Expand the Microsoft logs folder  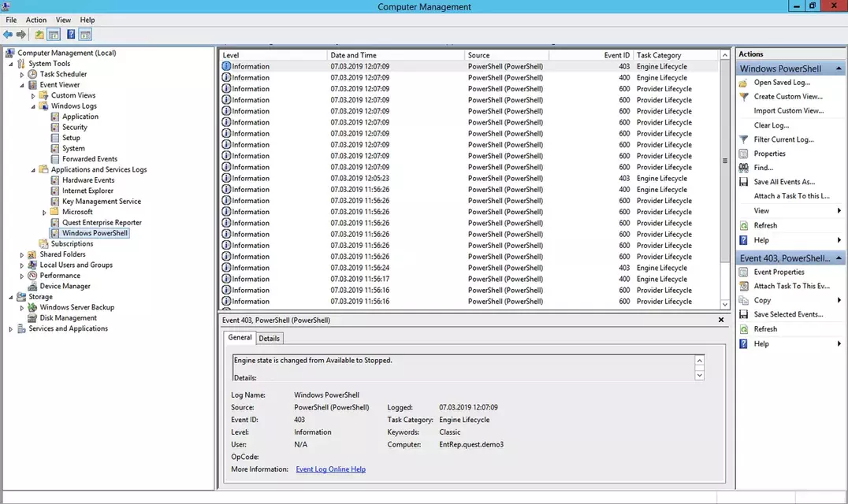coord(44,213)
